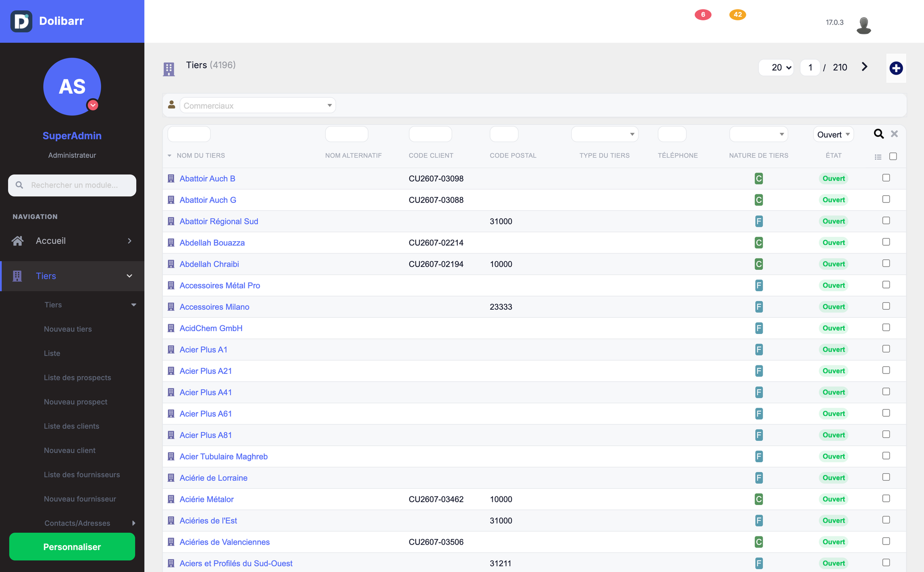This screenshot has width=924, height=572.
Task: Go to next page with arrow icon
Action: 865,67
